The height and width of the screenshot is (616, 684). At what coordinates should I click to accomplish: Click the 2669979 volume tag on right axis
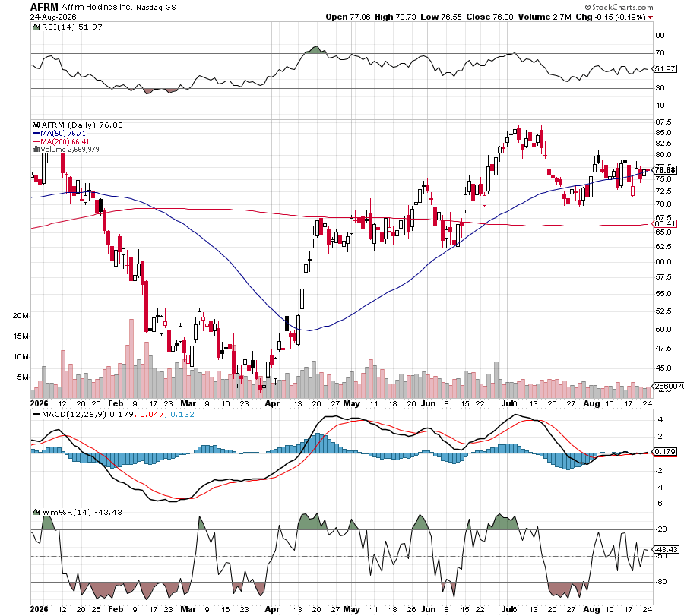coord(668,387)
